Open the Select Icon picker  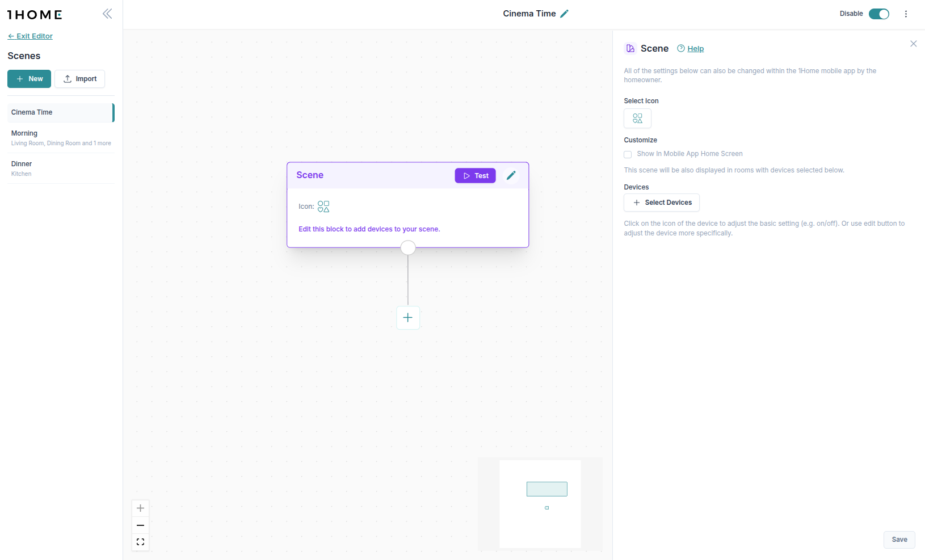637,118
